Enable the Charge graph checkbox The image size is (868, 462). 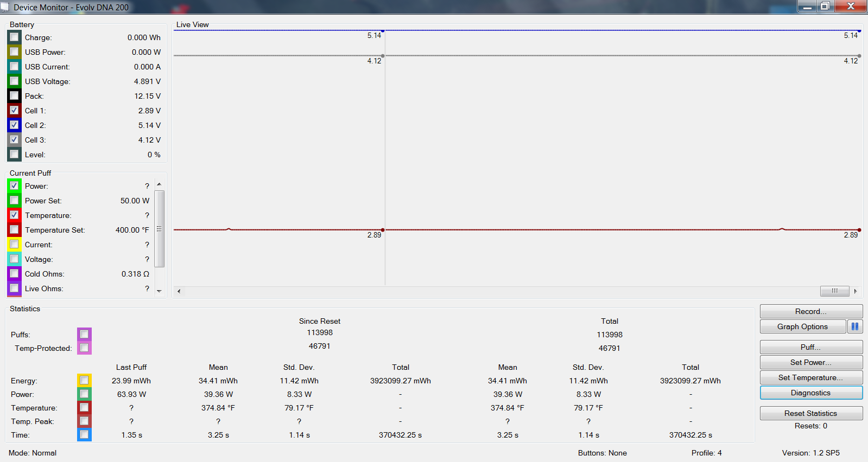click(x=15, y=37)
